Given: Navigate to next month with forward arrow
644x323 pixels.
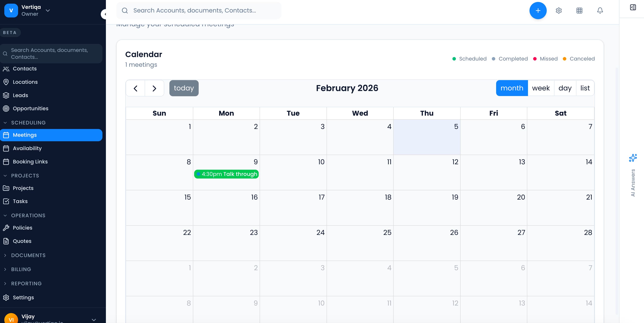Looking at the screenshot, I should (154, 88).
